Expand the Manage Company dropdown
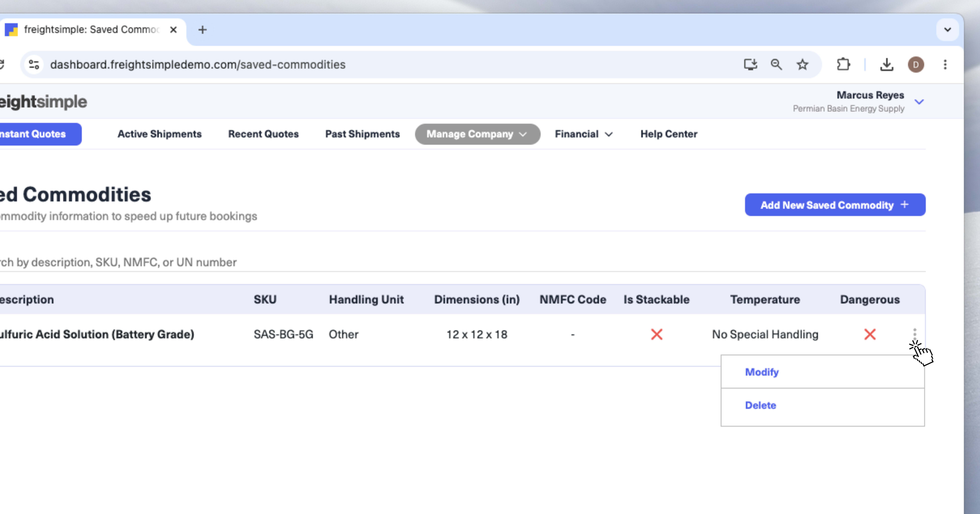Screen dimensions: 980x514 click(477, 134)
